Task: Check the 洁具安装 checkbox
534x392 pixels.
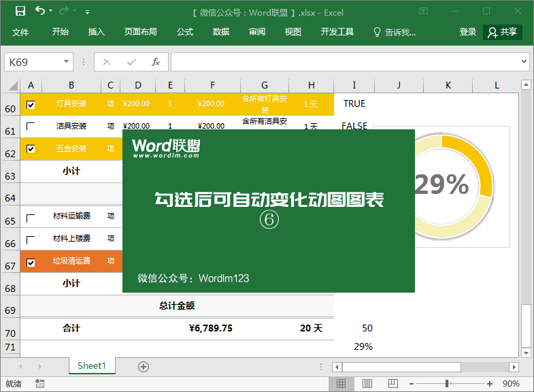Action: 31,127
